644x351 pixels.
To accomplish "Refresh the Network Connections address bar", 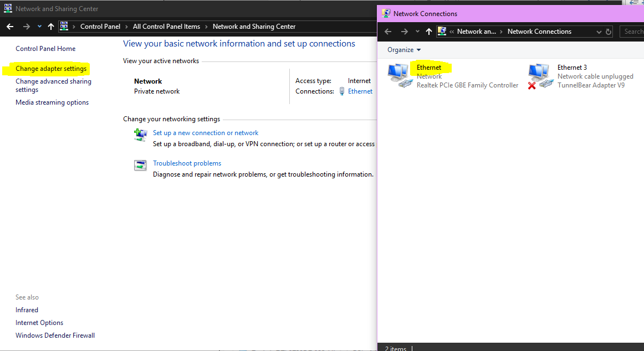I will coord(609,32).
